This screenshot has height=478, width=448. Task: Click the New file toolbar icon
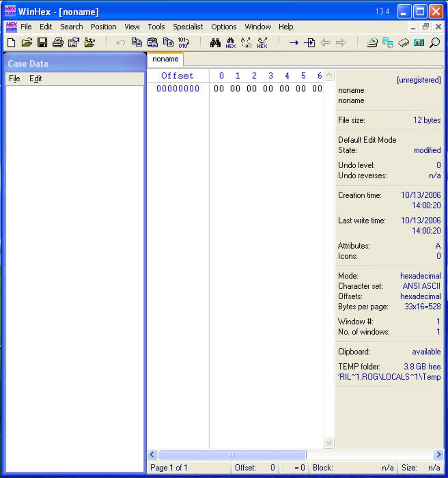pos(11,43)
